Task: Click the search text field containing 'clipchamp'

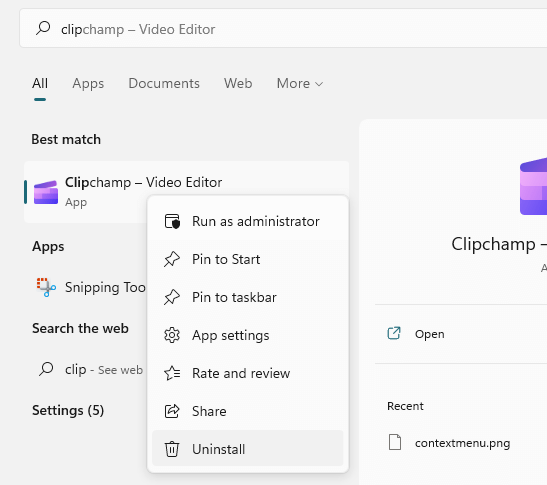Action: point(283,28)
